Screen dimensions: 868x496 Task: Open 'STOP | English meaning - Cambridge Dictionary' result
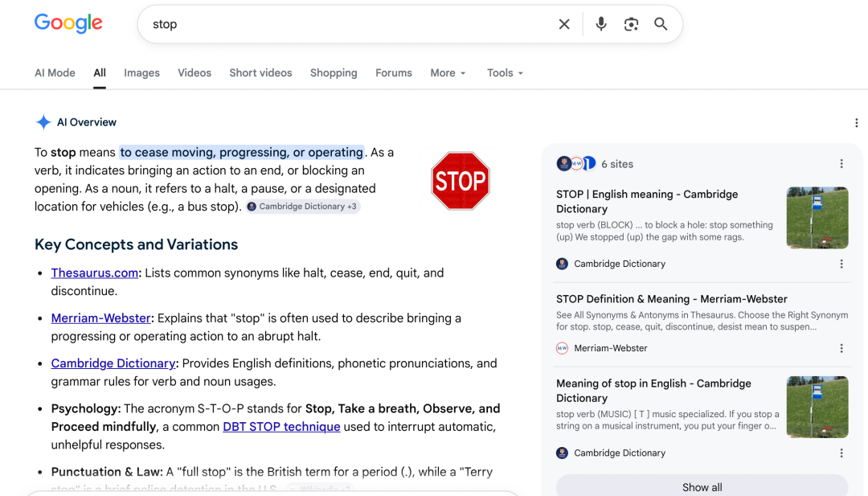(647, 202)
